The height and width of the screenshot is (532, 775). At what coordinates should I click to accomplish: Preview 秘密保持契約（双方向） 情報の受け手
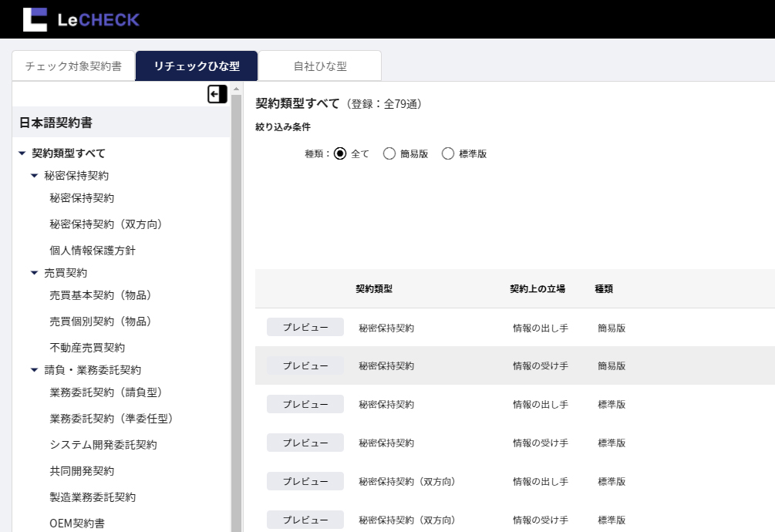[305, 520]
